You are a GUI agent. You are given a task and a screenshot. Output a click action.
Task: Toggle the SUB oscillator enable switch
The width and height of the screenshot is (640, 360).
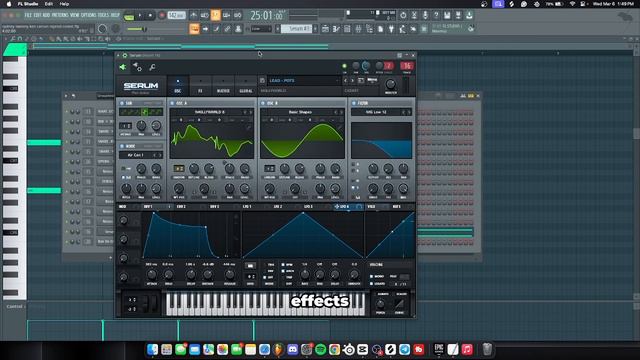coord(122,103)
